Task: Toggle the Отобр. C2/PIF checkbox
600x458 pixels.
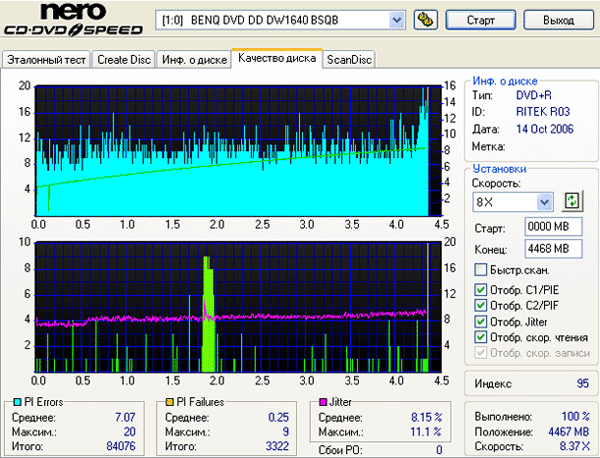Action: (x=481, y=306)
